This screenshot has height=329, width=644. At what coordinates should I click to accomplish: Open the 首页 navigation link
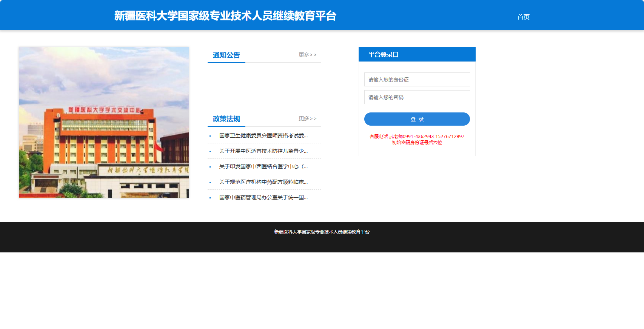(x=523, y=17)
